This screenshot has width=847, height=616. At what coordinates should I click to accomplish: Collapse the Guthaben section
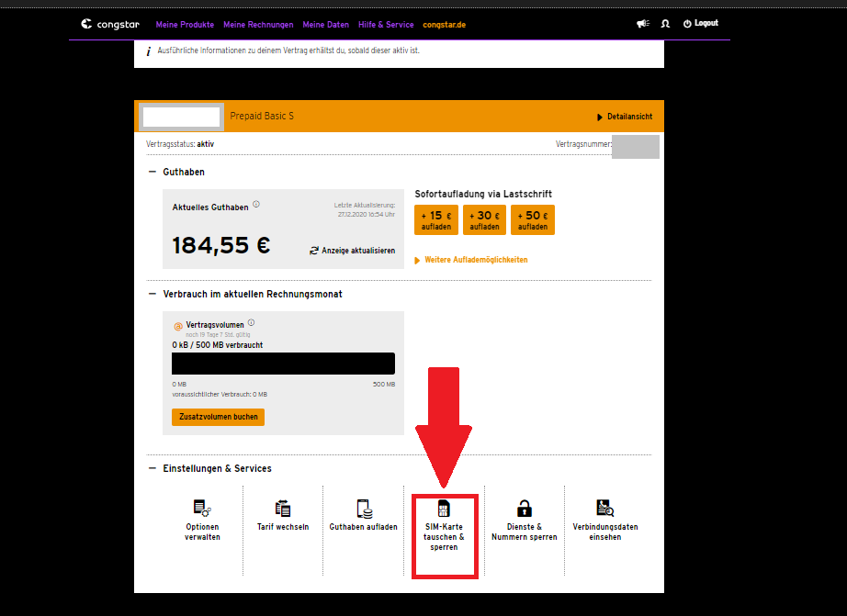(x=152, y=172)
